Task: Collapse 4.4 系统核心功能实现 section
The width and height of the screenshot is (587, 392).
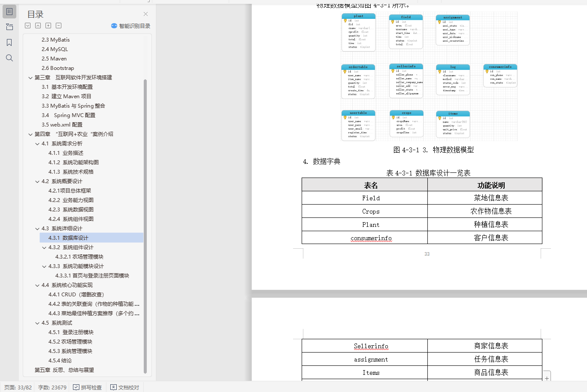Action: [37, 285]
